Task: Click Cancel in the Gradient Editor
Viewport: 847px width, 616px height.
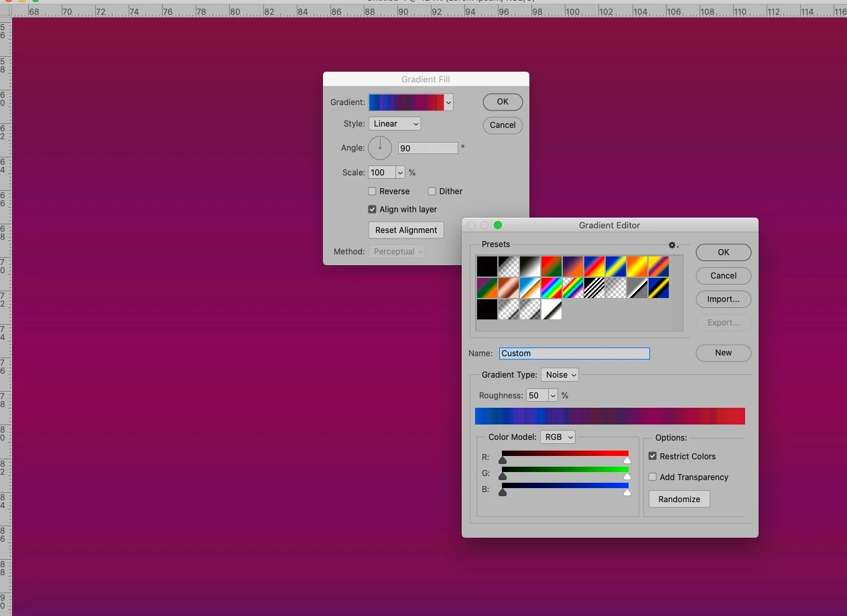Action: pos(724,276)
